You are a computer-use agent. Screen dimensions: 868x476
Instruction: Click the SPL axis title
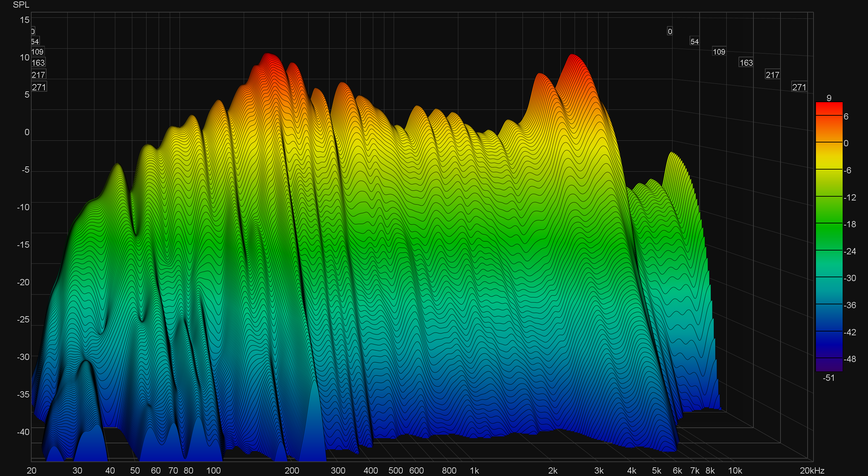tap(21, 5)
